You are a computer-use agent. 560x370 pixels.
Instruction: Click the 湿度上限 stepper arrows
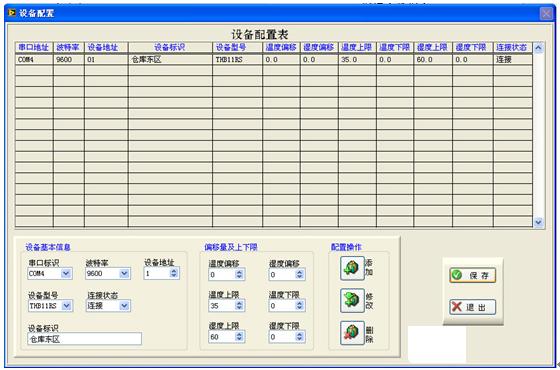tap(239, 337)
